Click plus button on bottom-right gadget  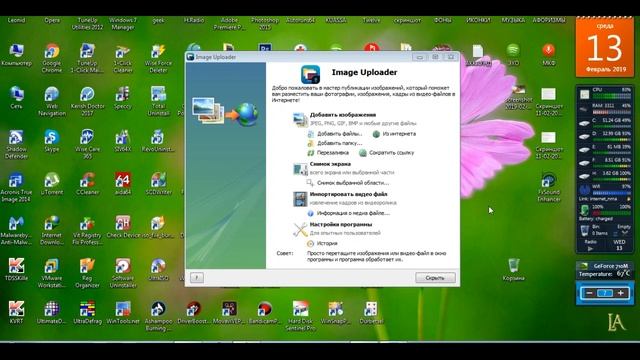[620, 293]
